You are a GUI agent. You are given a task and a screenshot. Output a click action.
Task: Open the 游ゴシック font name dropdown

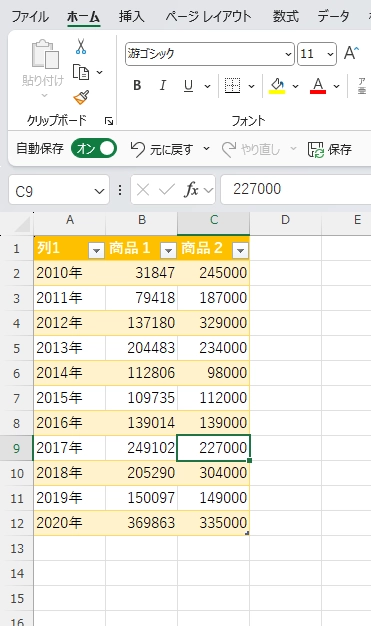tap(288, 53)
